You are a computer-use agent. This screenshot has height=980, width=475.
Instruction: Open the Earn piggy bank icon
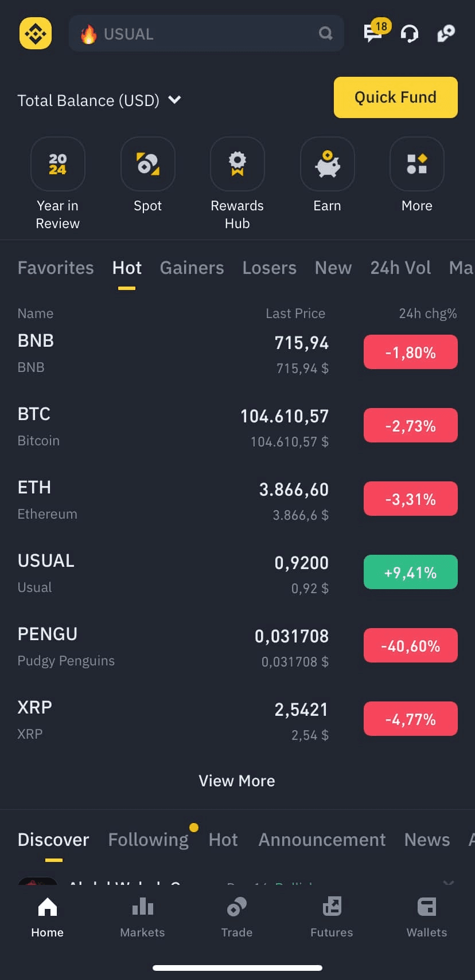click(327, 164)
